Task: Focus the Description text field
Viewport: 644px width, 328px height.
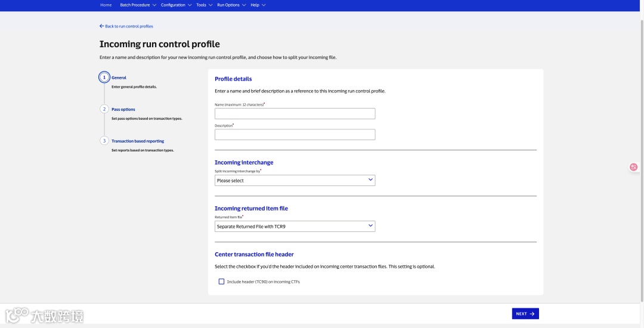Action: click(x=295, y=135)
